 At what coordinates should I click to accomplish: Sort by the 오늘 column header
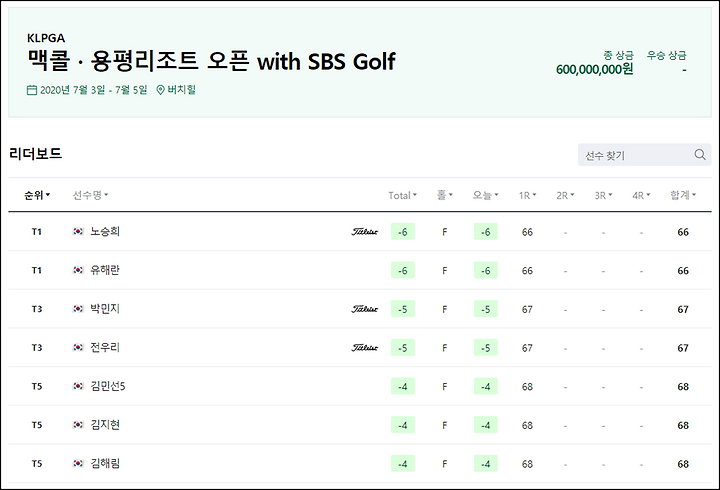485,195
